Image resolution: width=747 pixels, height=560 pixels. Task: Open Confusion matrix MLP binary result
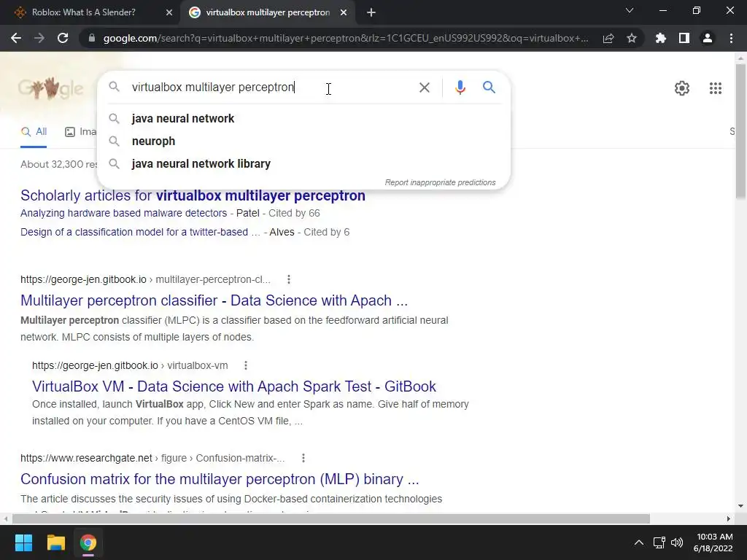220,479
